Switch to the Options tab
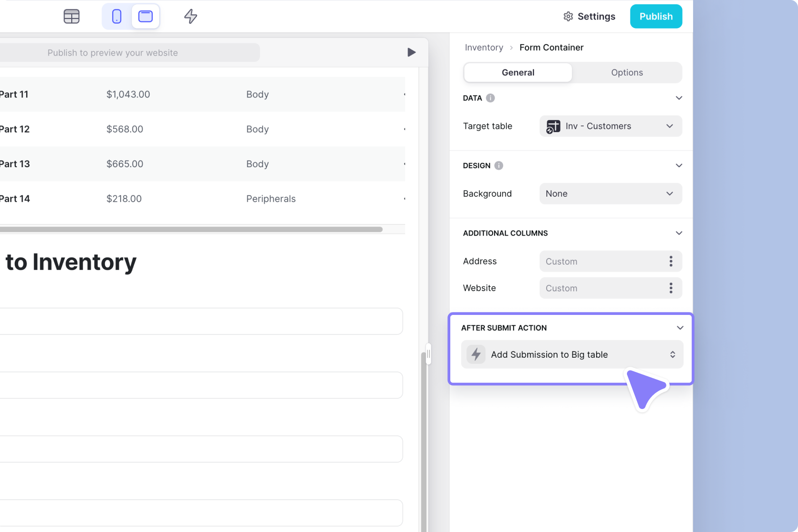 627,72
